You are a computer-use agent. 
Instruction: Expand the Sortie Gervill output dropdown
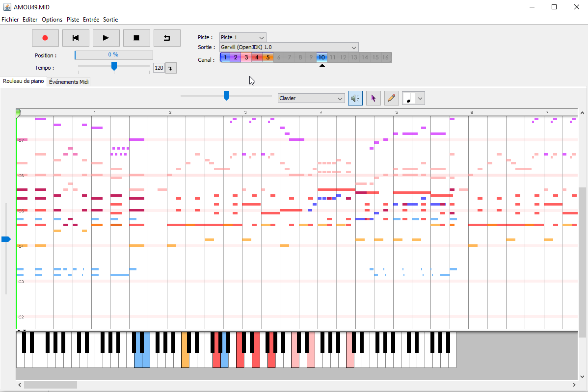tap(289, 47)
